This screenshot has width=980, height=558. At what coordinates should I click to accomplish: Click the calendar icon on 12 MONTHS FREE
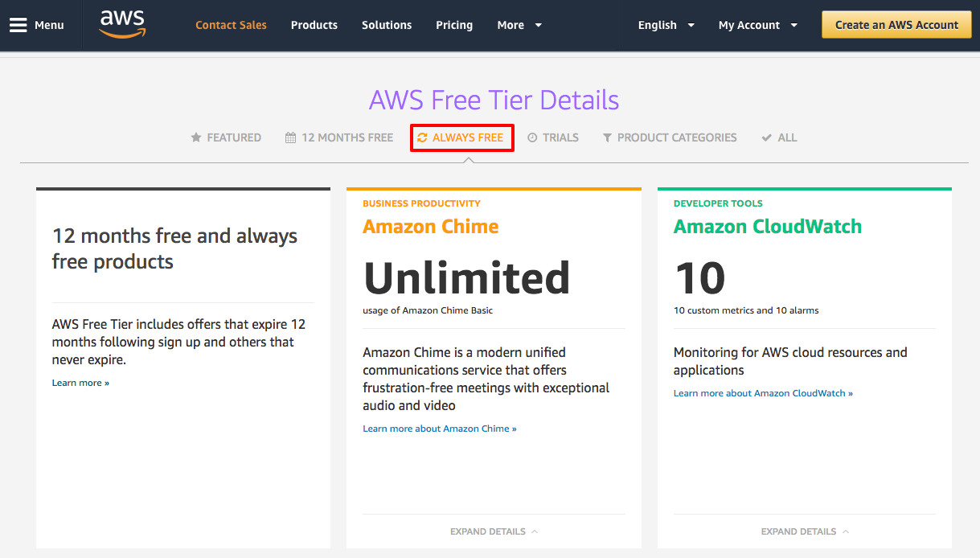(290, 137)
